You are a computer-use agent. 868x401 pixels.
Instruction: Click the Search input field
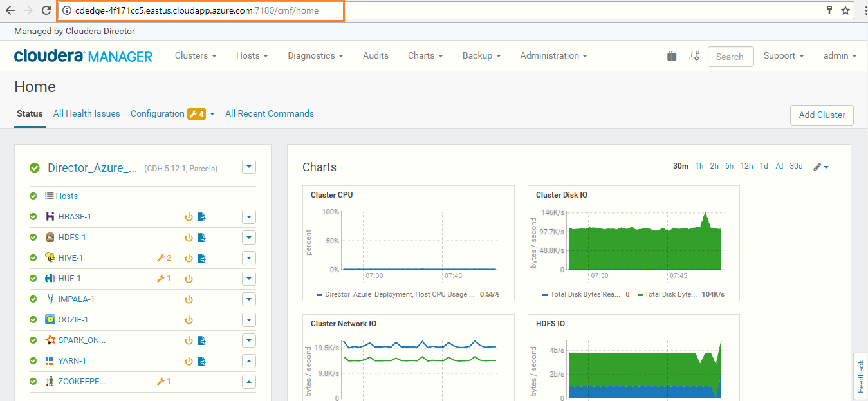pyautogui.click(x=730, y=57)
